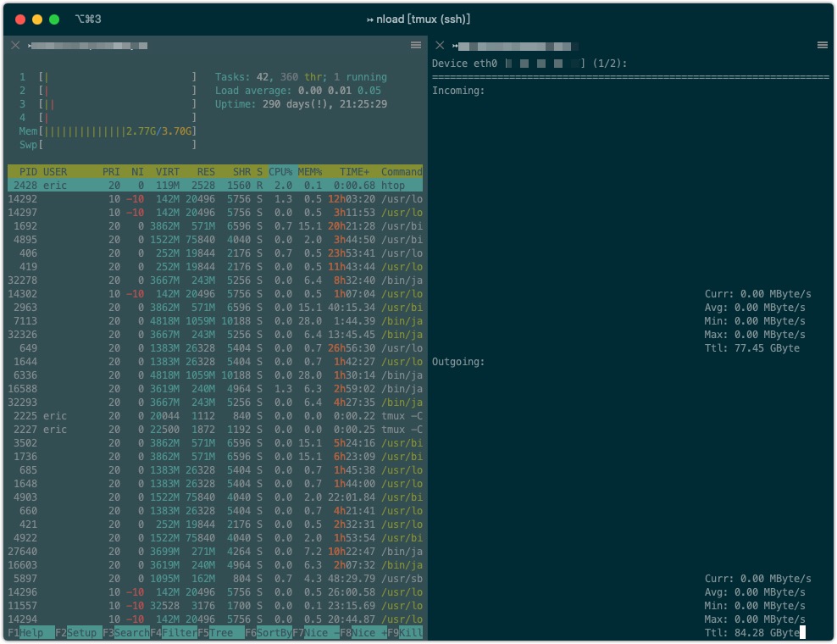
Task: Sort by the TIME+ column header
Action: coord(354,172)
